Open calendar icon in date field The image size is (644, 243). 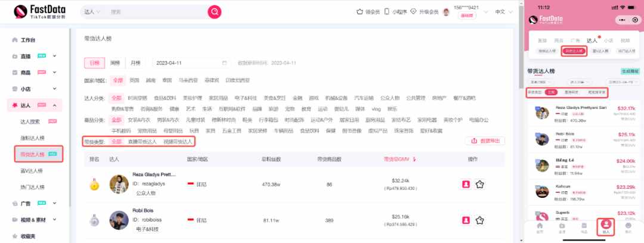tap(224, 63)
